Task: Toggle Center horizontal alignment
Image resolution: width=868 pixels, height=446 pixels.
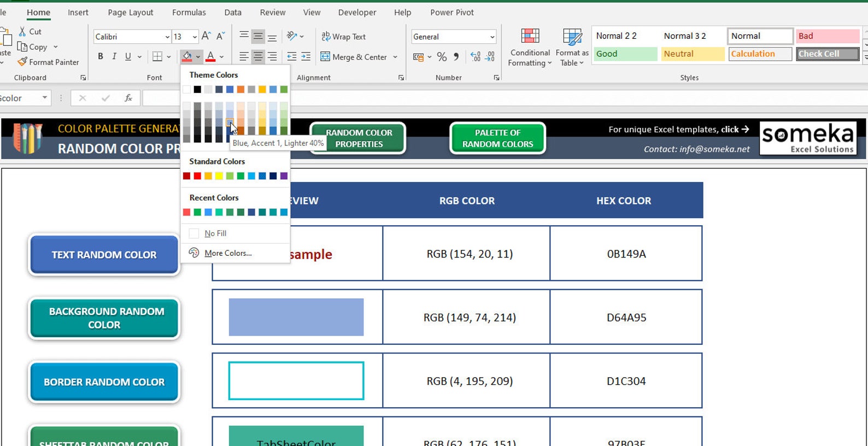Action: coord(258,56)
